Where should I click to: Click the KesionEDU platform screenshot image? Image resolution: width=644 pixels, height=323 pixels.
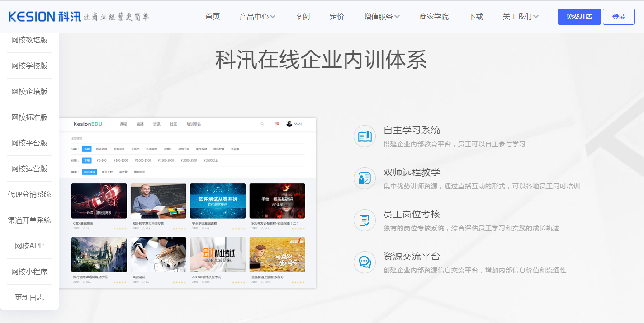click(188, 203)
